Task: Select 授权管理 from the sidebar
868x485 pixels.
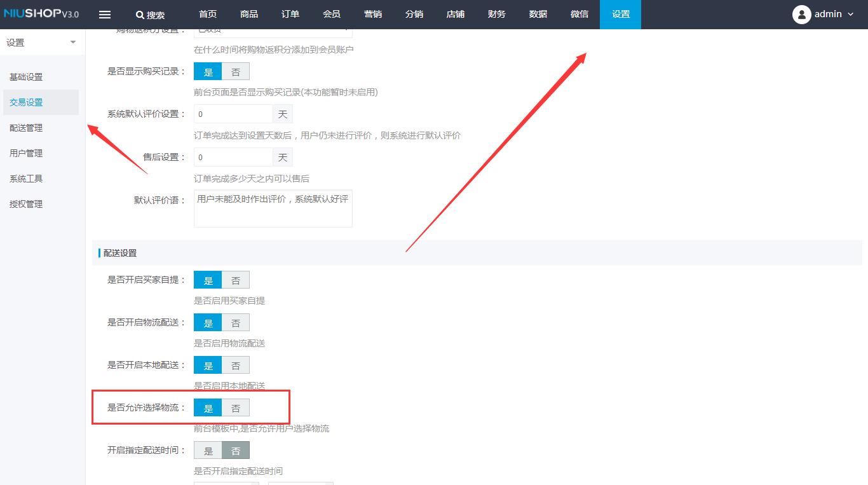Action: (x=25, y=203)
